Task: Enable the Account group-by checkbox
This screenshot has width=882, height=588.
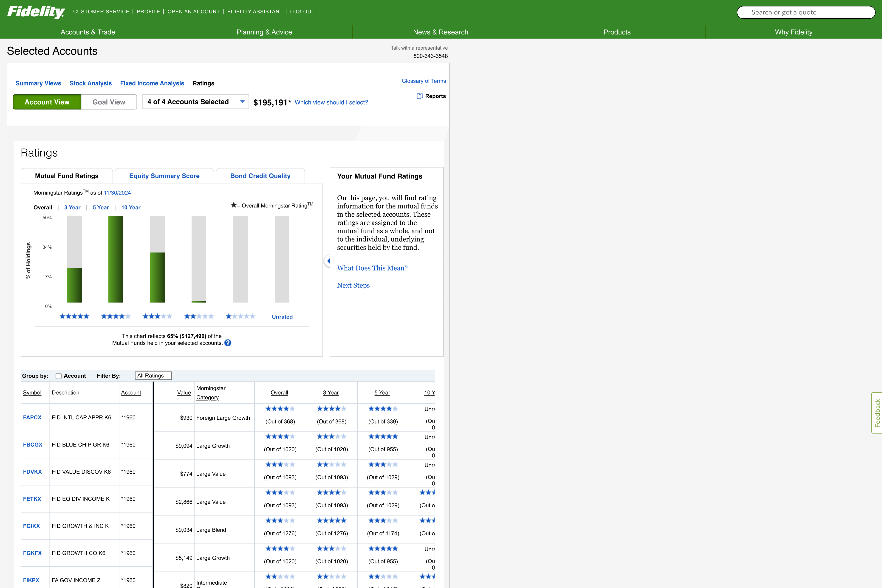Action: [x=59, y=376]
